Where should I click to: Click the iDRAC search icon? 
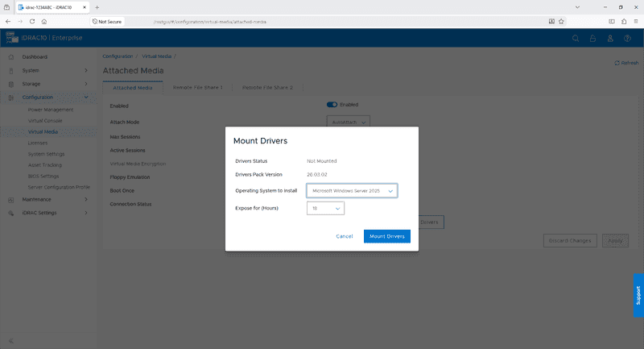(x=576, y=38)
